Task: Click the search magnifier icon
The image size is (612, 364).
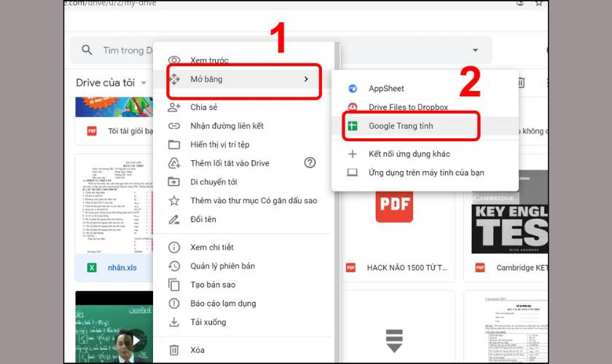Action: [87, 50]
